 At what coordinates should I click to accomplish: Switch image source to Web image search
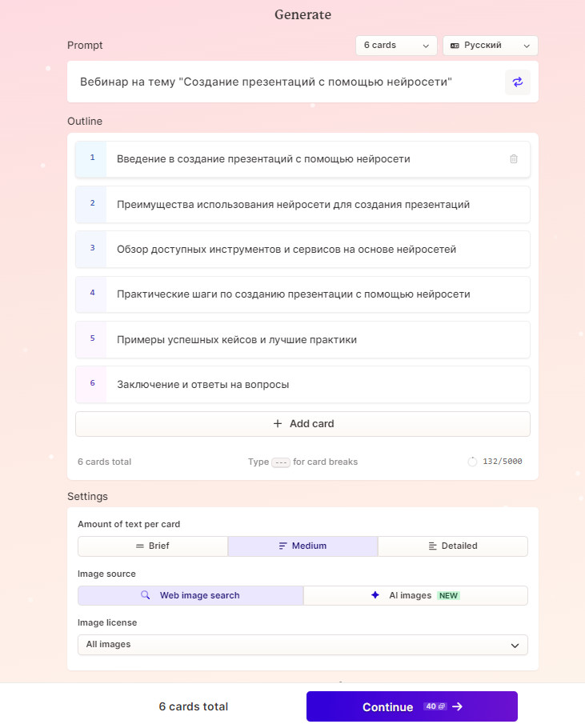[x=190, y=595]
